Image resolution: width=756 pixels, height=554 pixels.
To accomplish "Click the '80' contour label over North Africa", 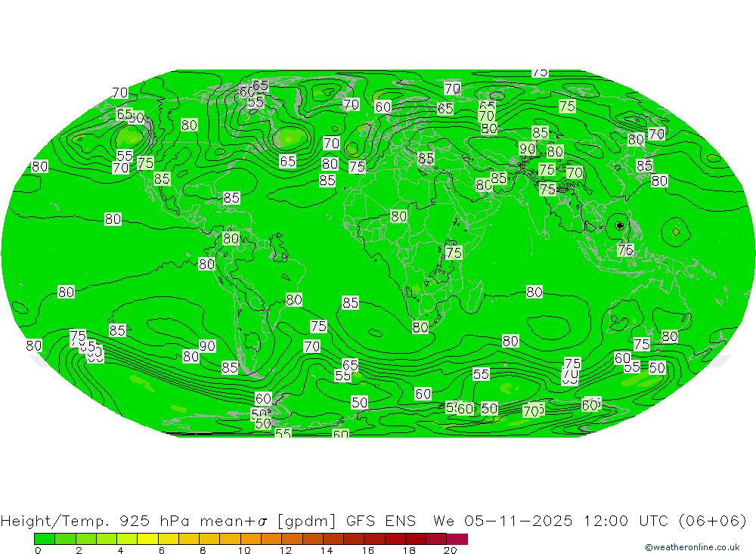I will point(398,216).
